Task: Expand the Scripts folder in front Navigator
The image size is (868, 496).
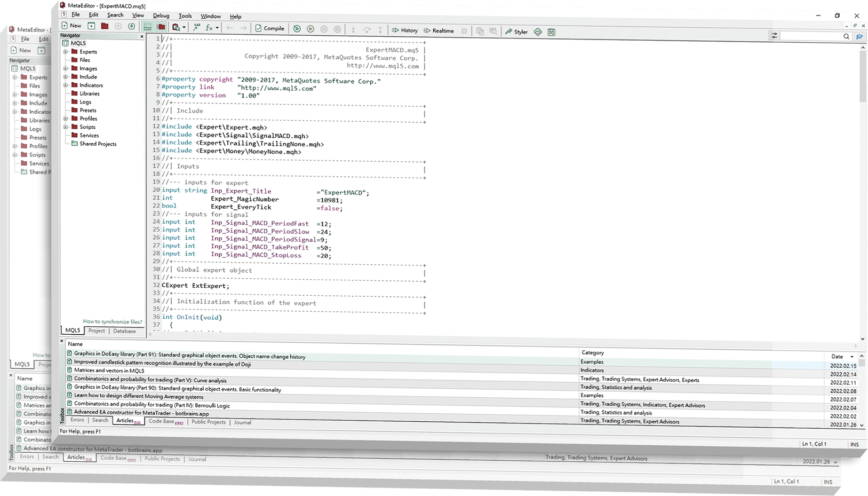Action: pos(66,127)
